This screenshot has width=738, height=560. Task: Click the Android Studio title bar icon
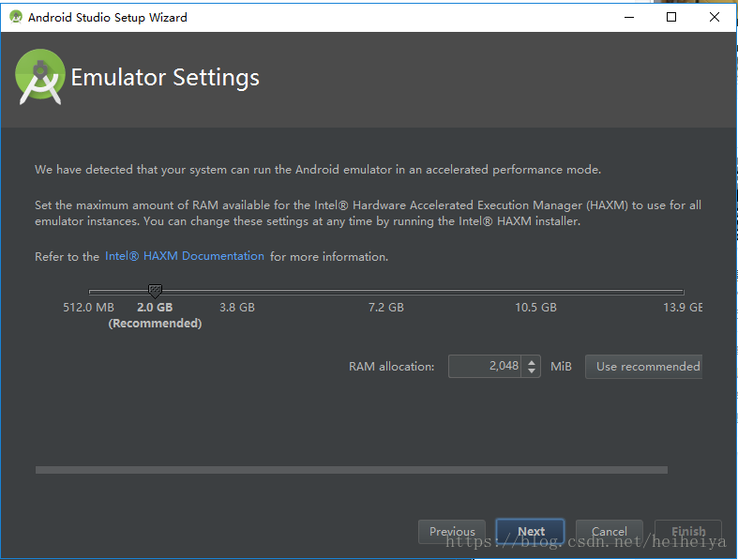tap(16, 17)
